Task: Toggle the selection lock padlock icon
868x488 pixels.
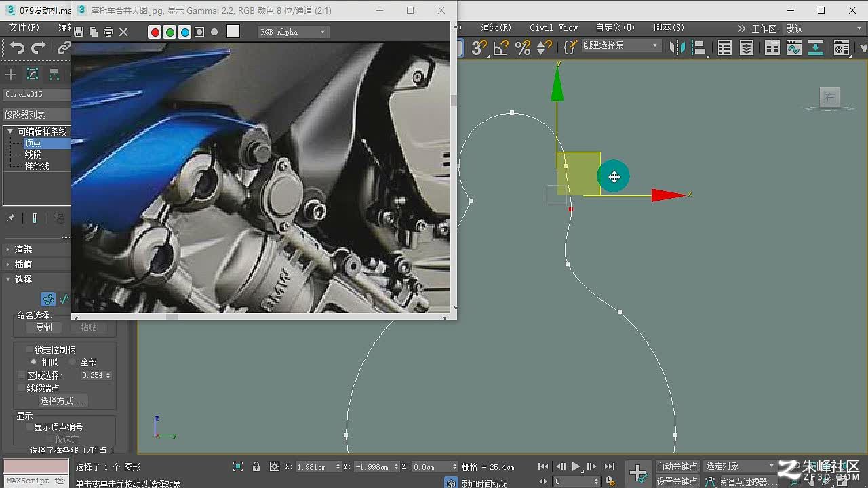Action: click(x=256, y=466)
